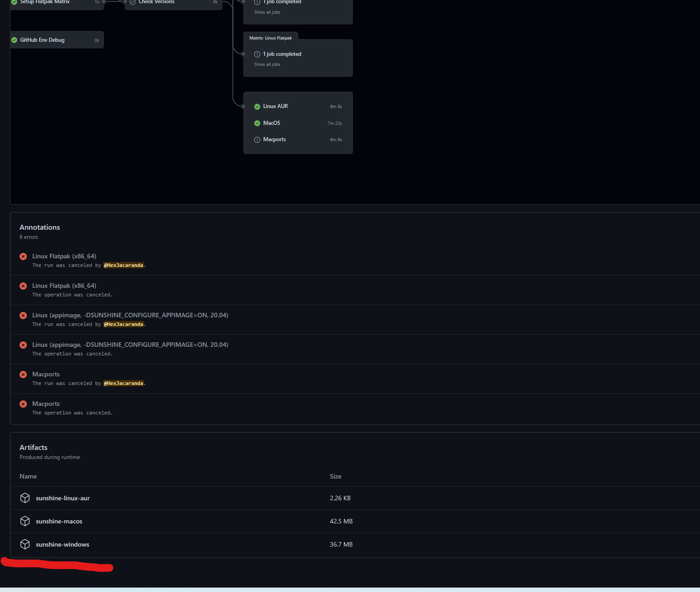Click error icon of Macports run canceled annotation
The height and width of the screenshot is (592, 700).
point(23,375)
